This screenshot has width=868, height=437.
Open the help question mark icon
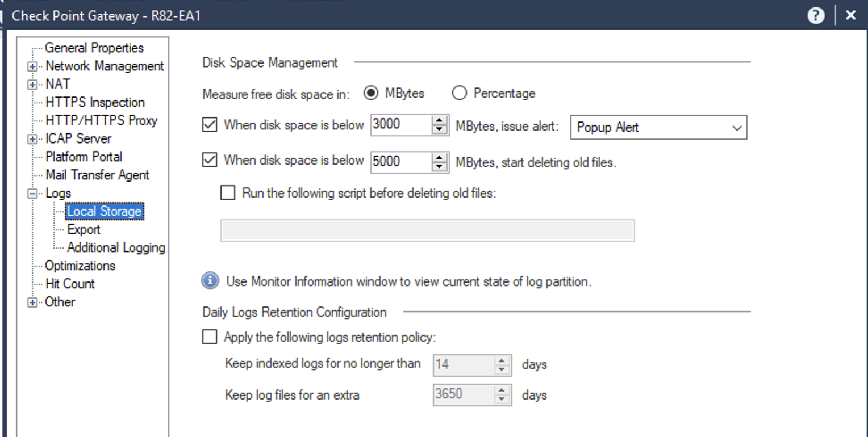click(815, 15)
